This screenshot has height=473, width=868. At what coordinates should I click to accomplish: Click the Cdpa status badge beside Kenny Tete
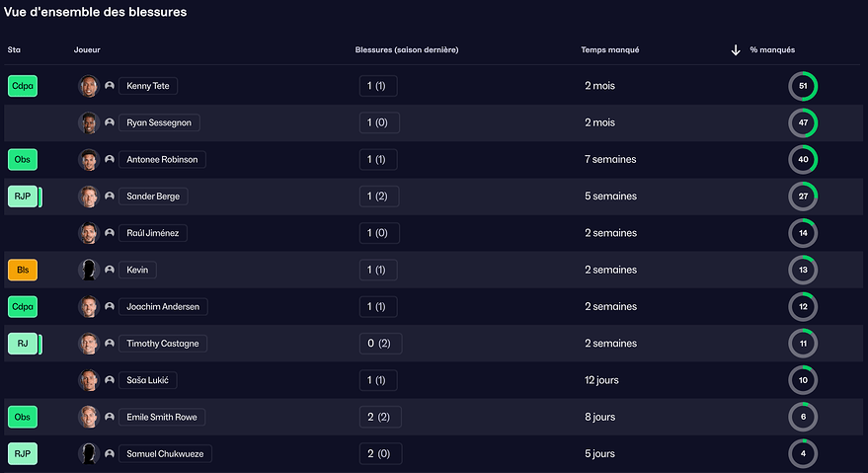(x=23, y=86)
